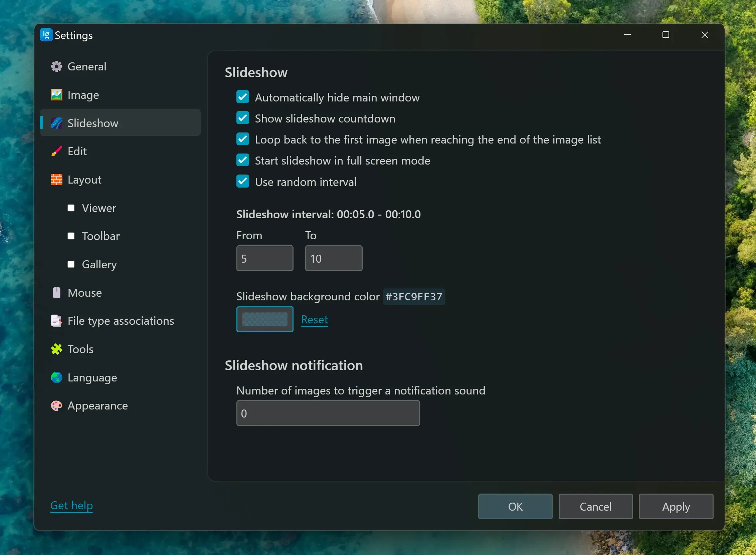Click the mouse icon in the sidebar
The image size is (756, 555).
point(56,293)
